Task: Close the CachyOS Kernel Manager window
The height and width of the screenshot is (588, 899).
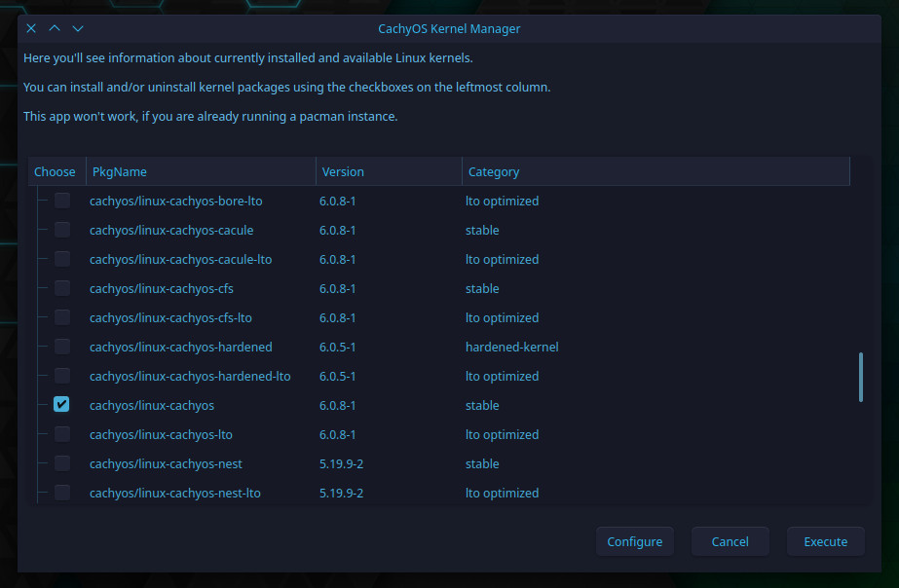Action: [x=31, y=28]
